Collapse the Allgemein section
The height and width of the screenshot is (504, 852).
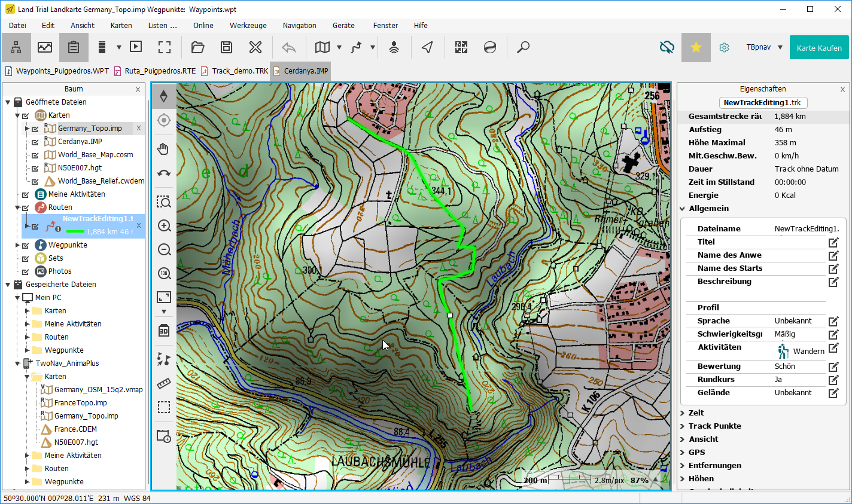(x=683, y=209)
